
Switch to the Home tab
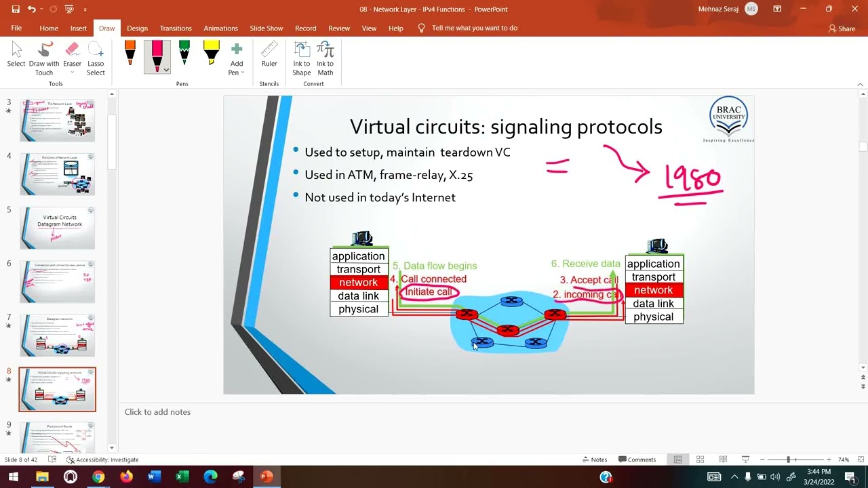49,28
